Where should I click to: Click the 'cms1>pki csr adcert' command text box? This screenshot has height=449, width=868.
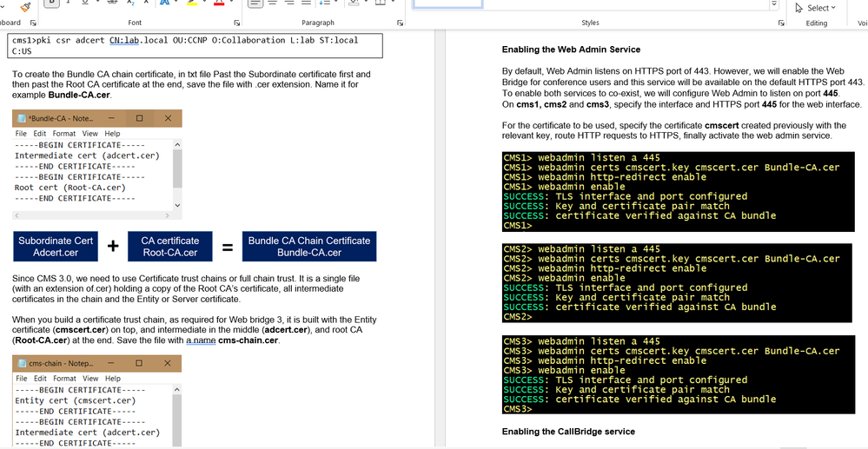point(195,45)
